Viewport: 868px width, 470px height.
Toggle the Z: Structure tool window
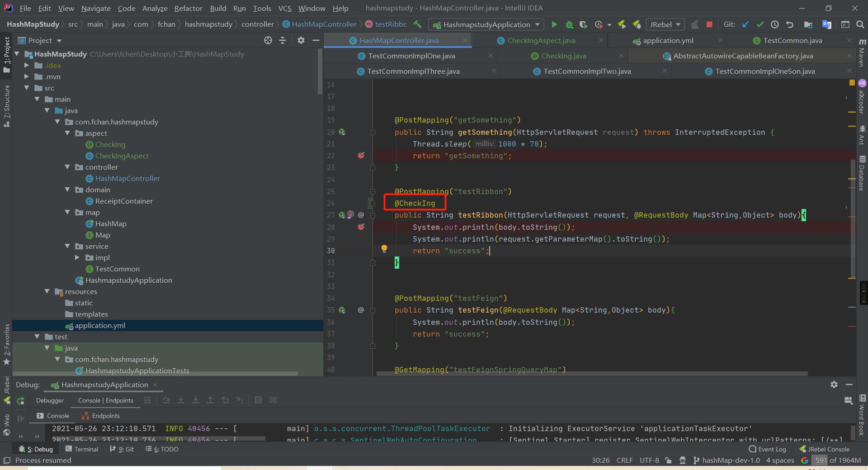tap(6, 106)
